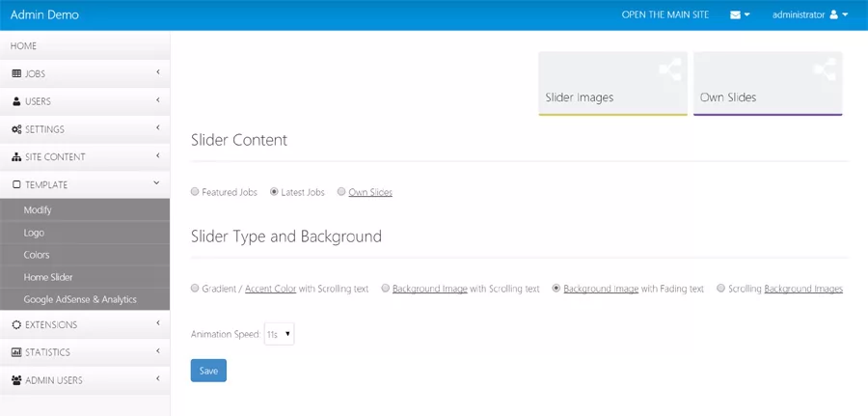Select the Own Slides radio option
Screen dimensions: 868x416
click(341, 192)
